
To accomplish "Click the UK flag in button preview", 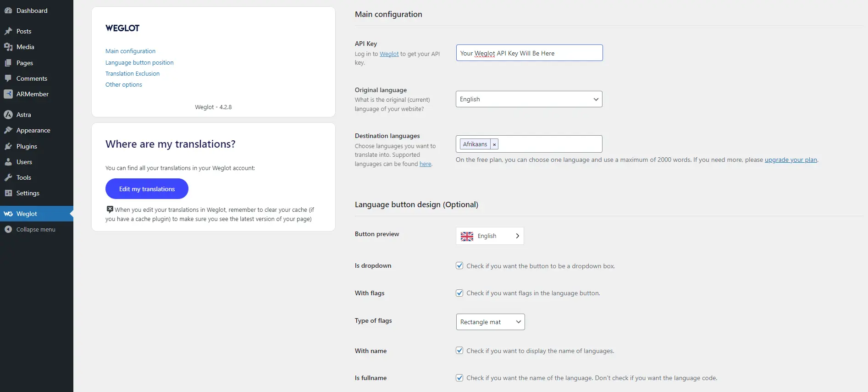I will (467, 236).
